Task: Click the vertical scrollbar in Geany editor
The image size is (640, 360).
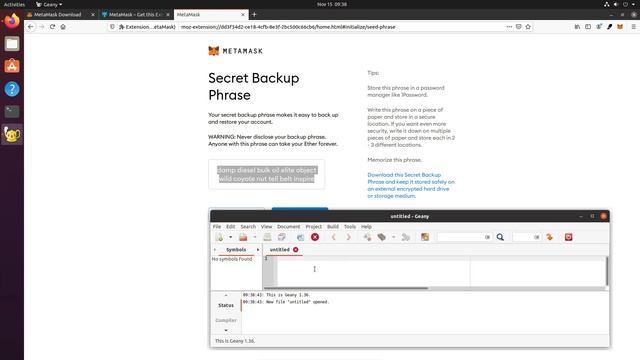Action: point(607,271)
